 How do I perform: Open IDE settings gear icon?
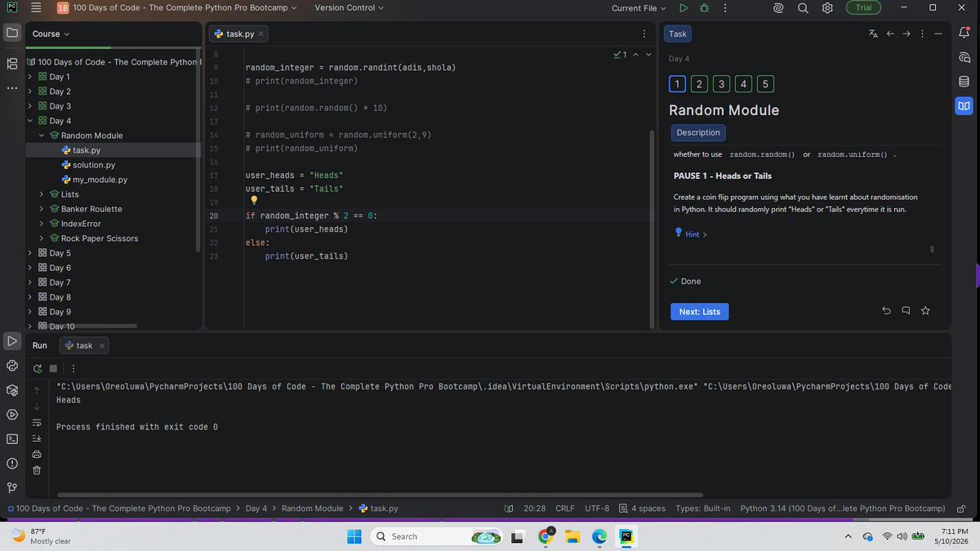pyautogui.click(x=826, y=7)
